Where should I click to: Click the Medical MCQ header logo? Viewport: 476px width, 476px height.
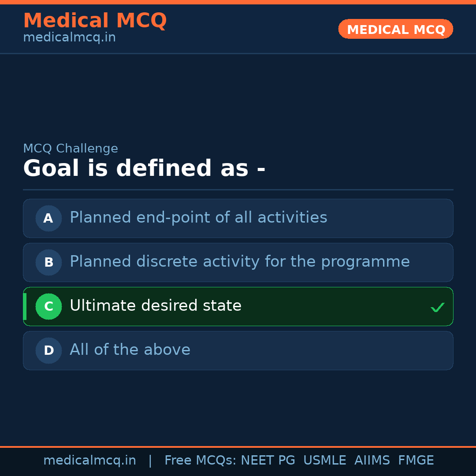(x=95, y=20)
